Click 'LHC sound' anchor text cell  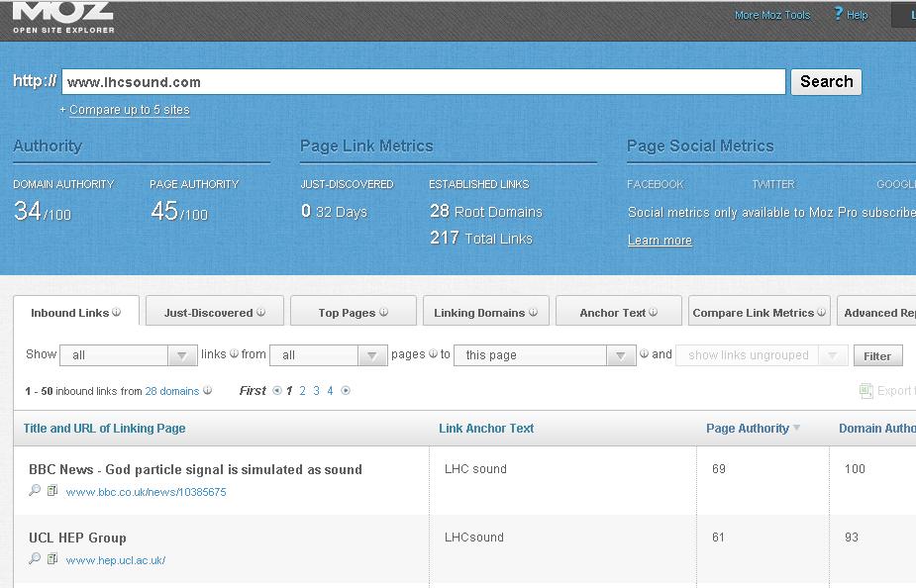click(475, 469)
